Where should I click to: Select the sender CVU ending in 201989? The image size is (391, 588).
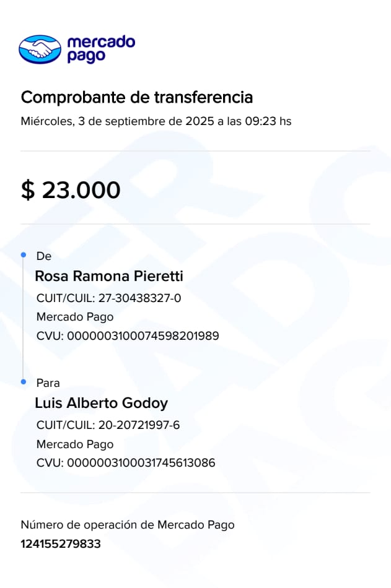coord(128,336)
